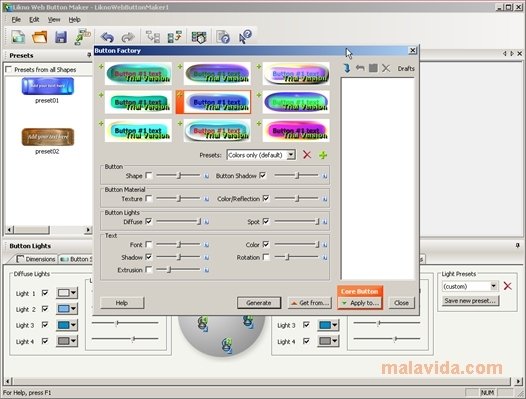
Task: Open the Help menu
Action: (74, 20)
